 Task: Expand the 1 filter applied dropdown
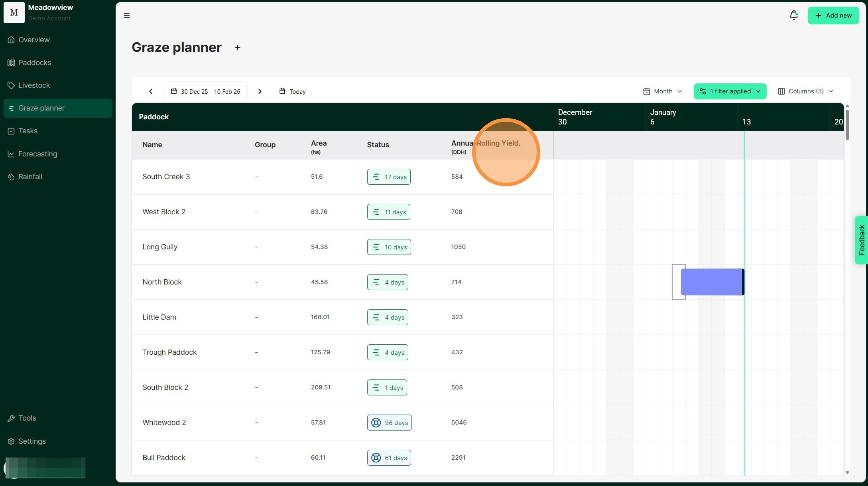coord(730,91)
